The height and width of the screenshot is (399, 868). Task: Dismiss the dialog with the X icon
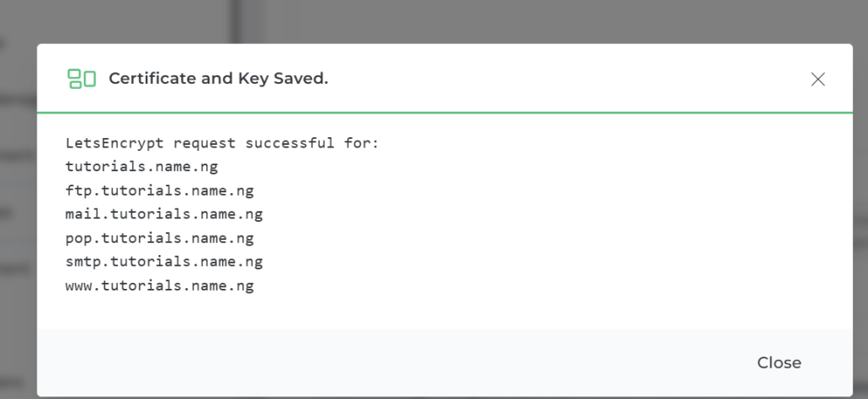(817, 79)
